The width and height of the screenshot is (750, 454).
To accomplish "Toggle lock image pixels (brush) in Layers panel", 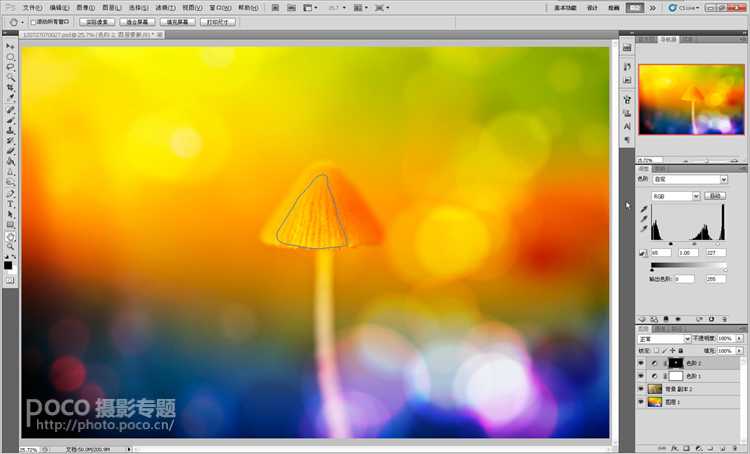I will (x=664, y=350).
